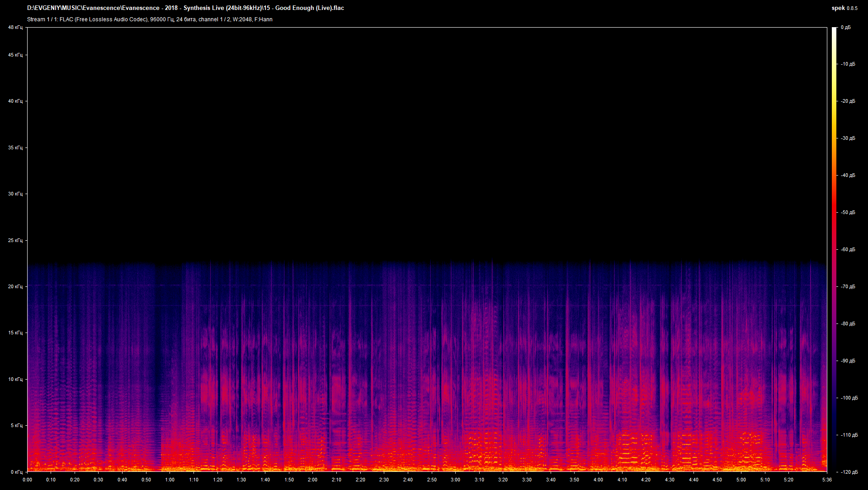This screenshot has height=490, width=868.
Task: Click the file path title of Good Enough (Live).flac
Action: (x=185, y=8)
